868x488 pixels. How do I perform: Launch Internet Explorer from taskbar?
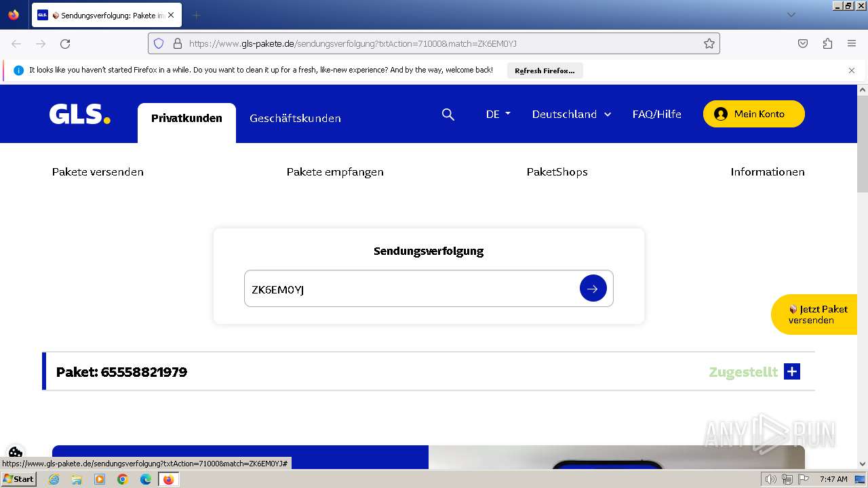(54, 479)
